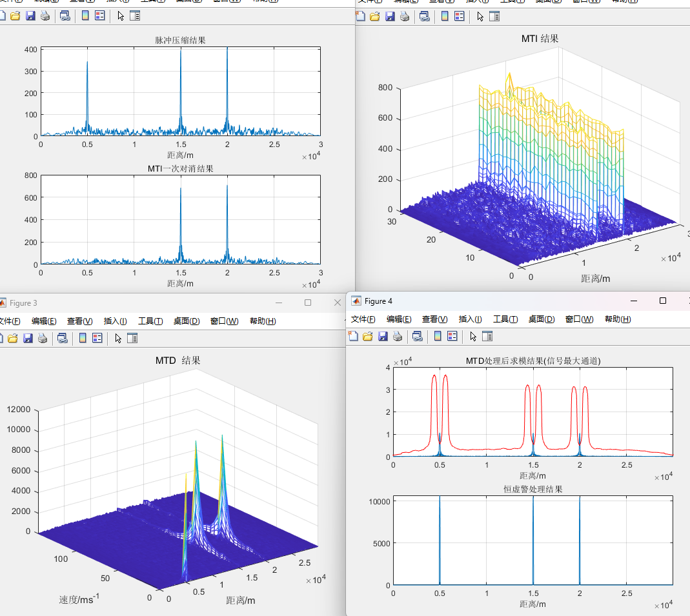This screenshot has width=690, height=616.
Task: Expand the 窗口(W) menu in Figure 4
Action: pos(579,319)
